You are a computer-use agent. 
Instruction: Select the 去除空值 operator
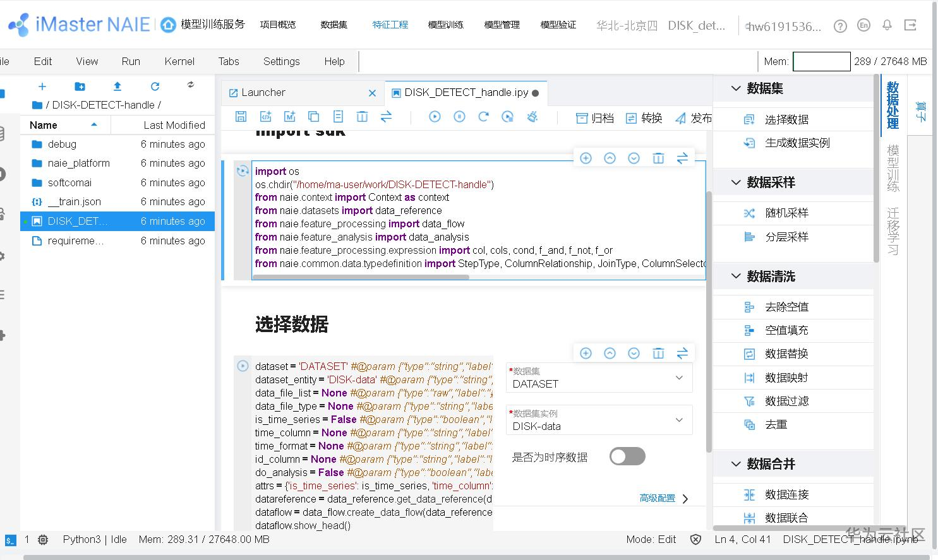click(x=786, y=307)
